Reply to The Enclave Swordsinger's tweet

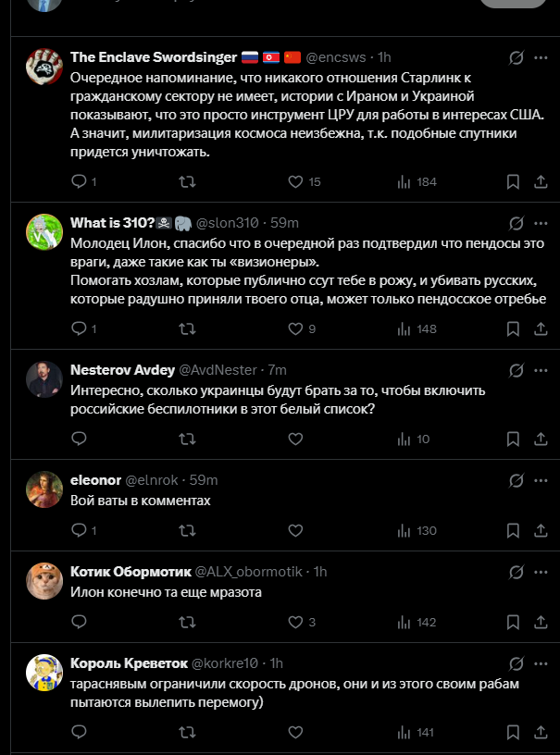79,181
